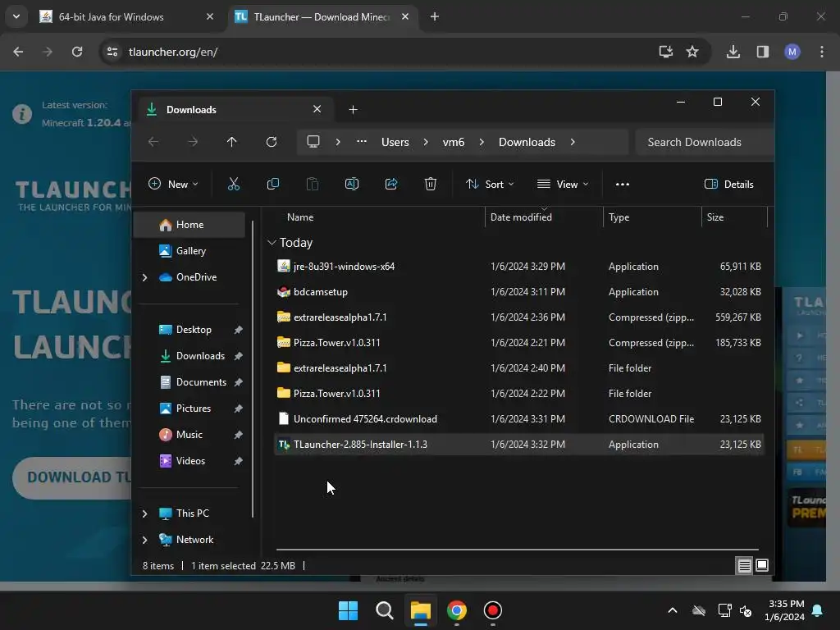Viewport: 840px width, 630px height.
Task: Click Users in the address breadcrumb
Action: [395, 142]
